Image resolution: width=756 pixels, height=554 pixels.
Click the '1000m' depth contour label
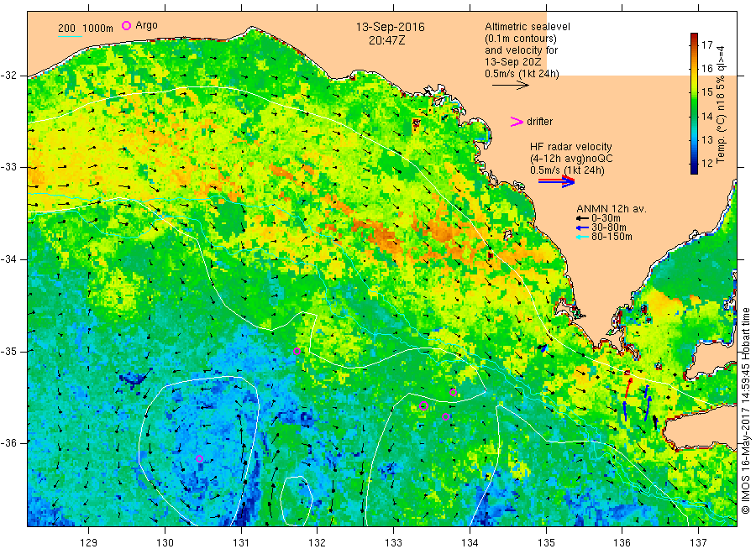click(98, 29)
